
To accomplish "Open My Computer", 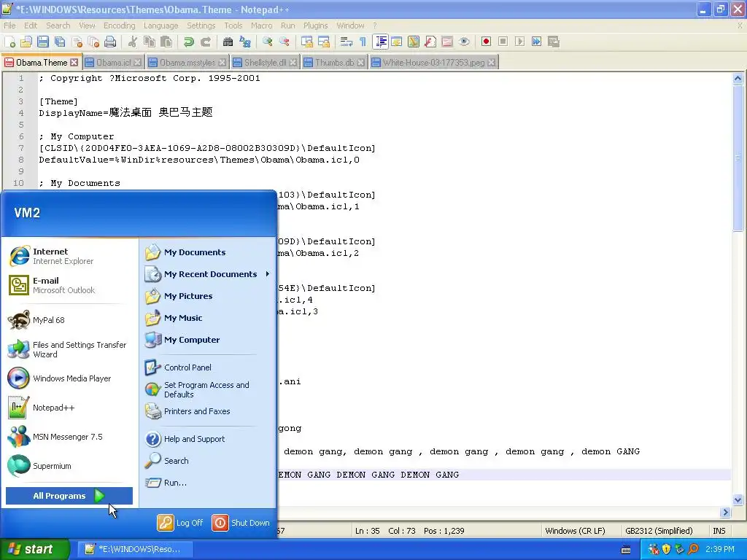I will pyautogui.click(x=208, y=340).
